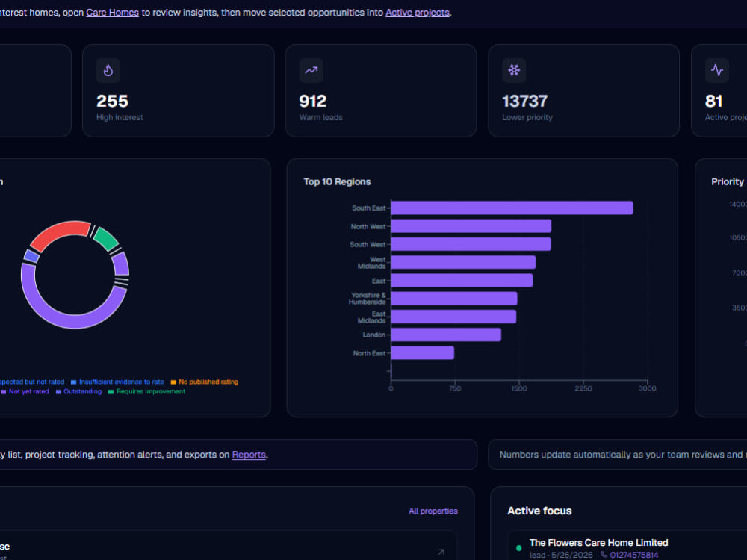
Task: Click the London bar
Action: click(x=446, y=335)
